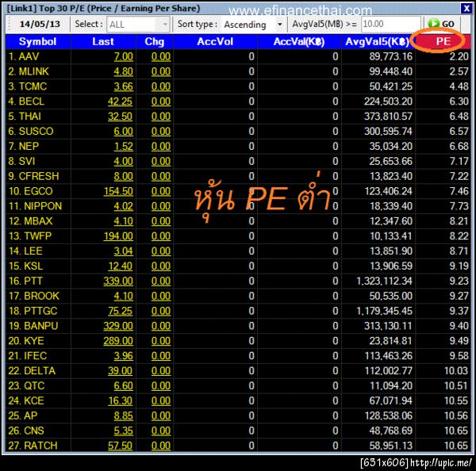Select the BROOK symbol
Screen dimensions: 476x471
tap(41, 296)
